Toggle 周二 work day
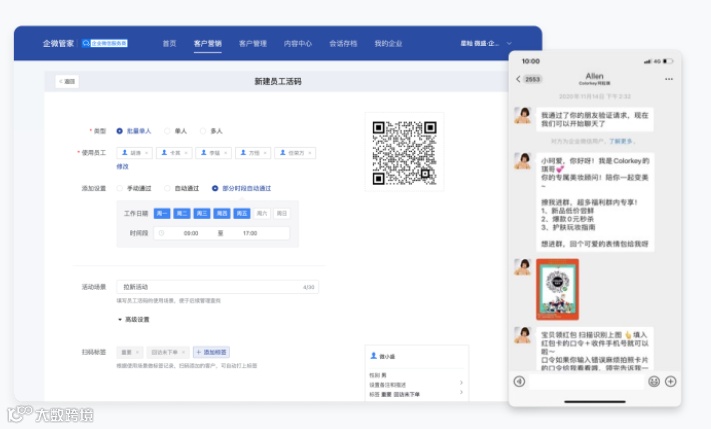This screenshot has width=711, height=429. tap(182, 213)
